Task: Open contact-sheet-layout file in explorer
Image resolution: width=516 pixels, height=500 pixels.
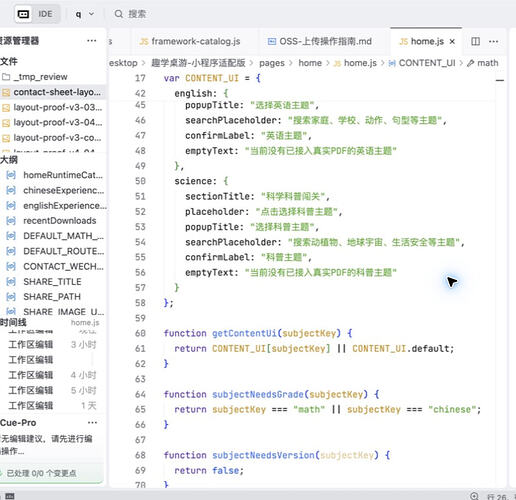Action: (53, 92)
